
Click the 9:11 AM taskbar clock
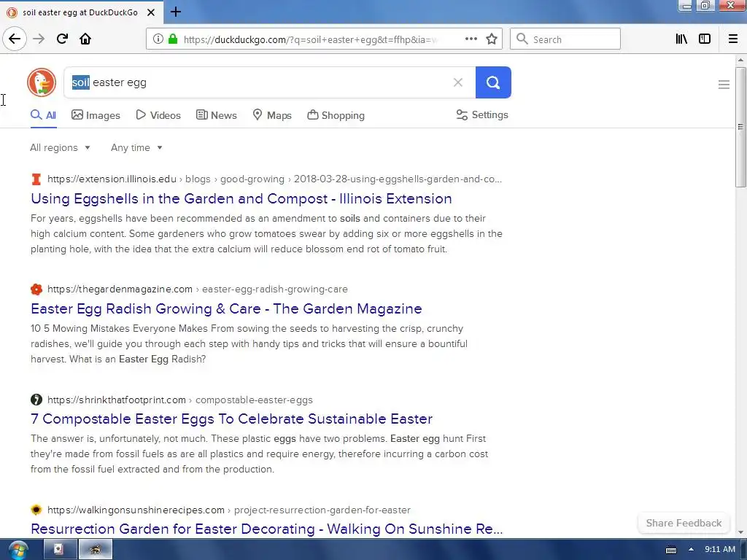click(x=720, y=550)
